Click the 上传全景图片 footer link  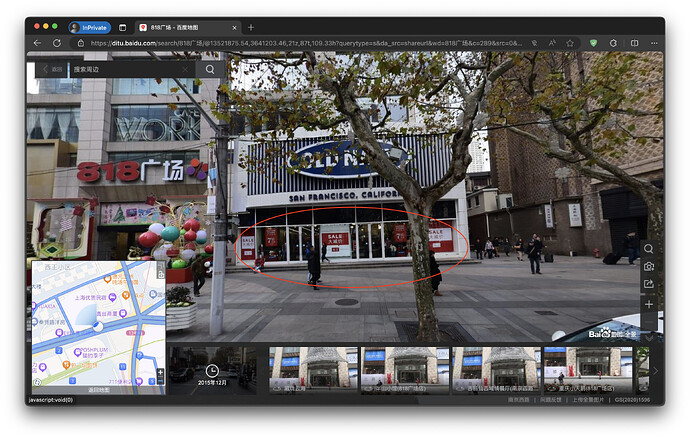(x=588, y=400)
